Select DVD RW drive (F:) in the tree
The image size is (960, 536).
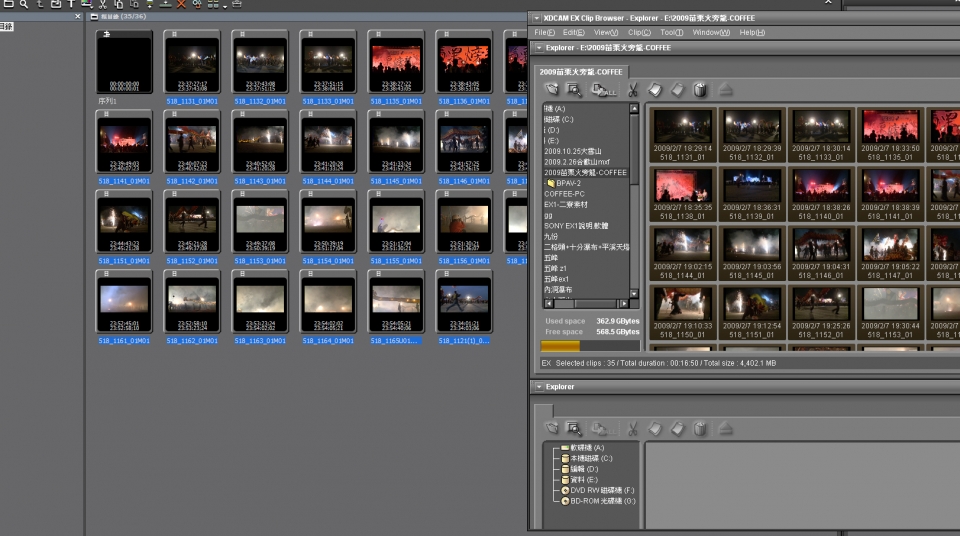coord(601,491)
